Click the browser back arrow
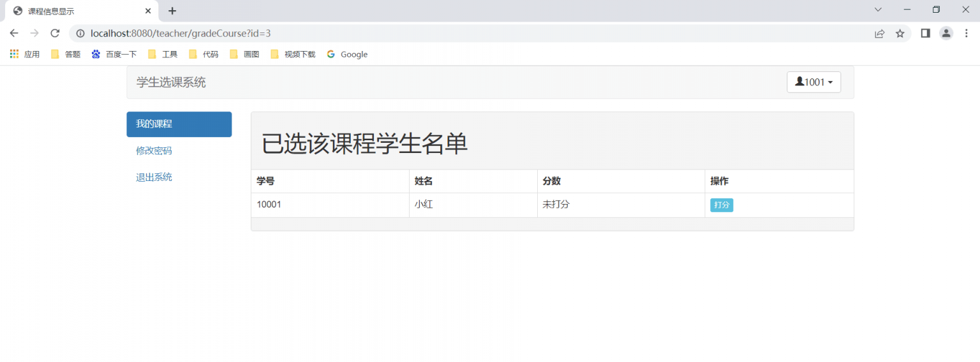Image resolution: width=980 pixels, height=362 pixels. pyautogui.click(x=14, y=33)
